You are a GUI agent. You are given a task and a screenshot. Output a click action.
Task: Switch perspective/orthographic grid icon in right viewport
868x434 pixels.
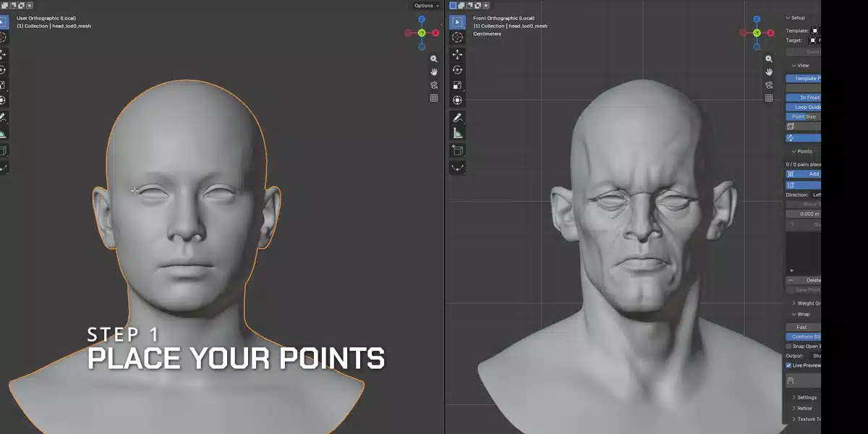pos(770,98)
